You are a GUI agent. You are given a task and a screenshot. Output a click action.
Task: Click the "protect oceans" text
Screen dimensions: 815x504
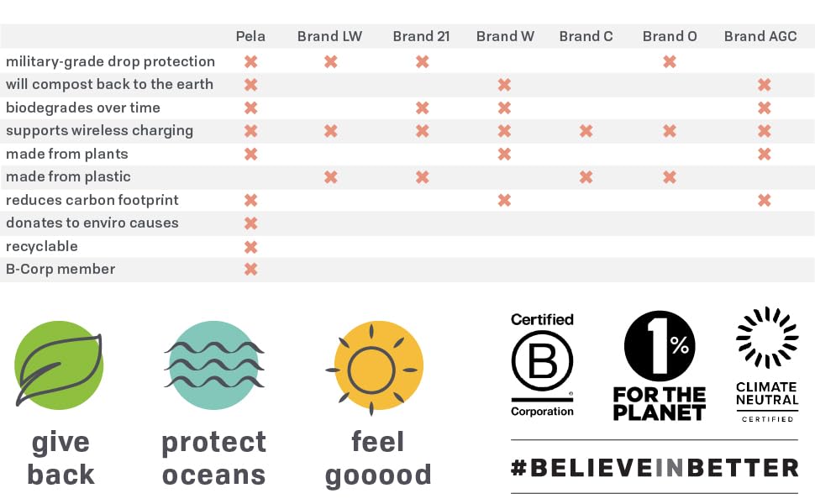[213, 458]
